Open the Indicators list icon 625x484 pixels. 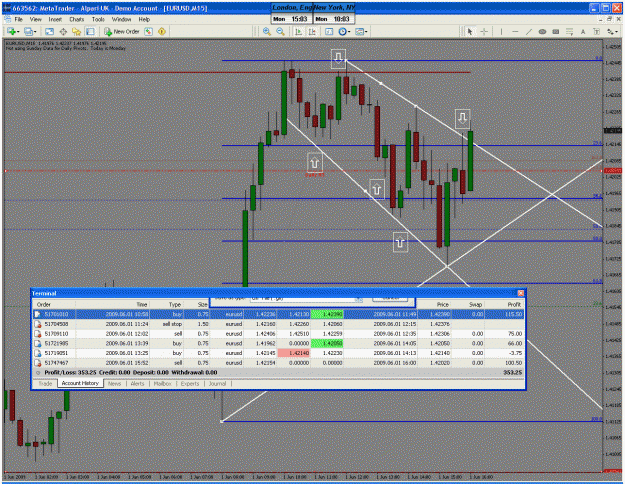pos(329,31)
